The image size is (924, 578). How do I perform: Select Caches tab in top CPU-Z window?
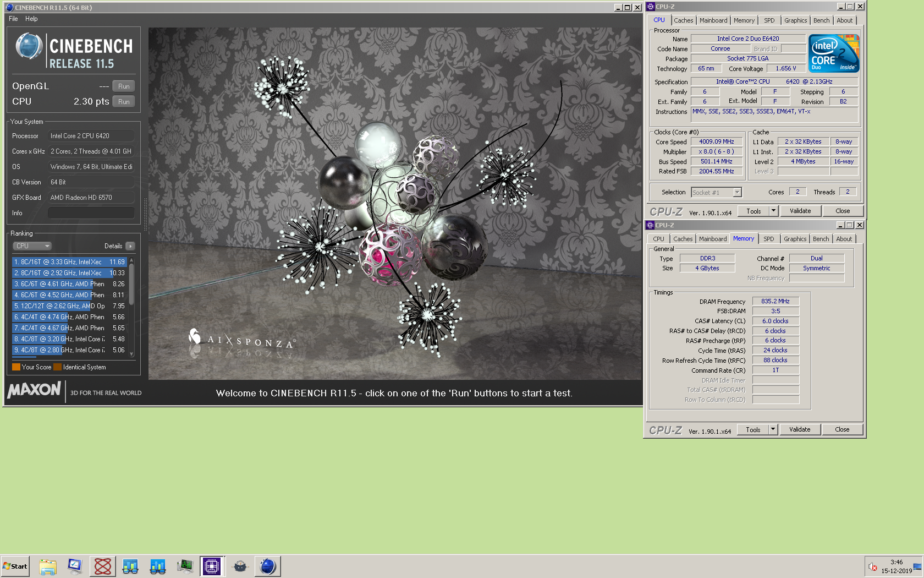684,20
